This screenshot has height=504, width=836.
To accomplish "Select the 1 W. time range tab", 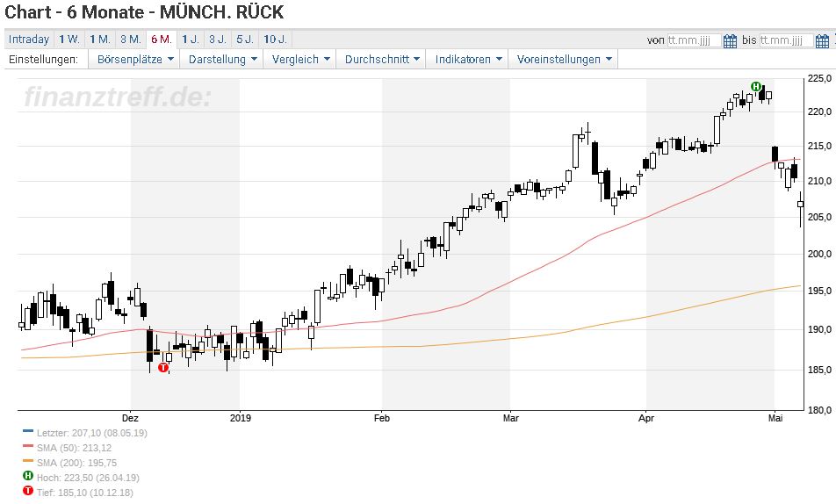I will pyautogui.click(x=68, y=40).
